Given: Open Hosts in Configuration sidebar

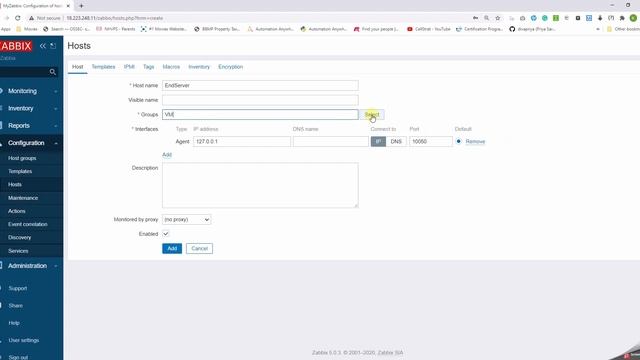Looking at the screenshot, I should coord(15,184).
